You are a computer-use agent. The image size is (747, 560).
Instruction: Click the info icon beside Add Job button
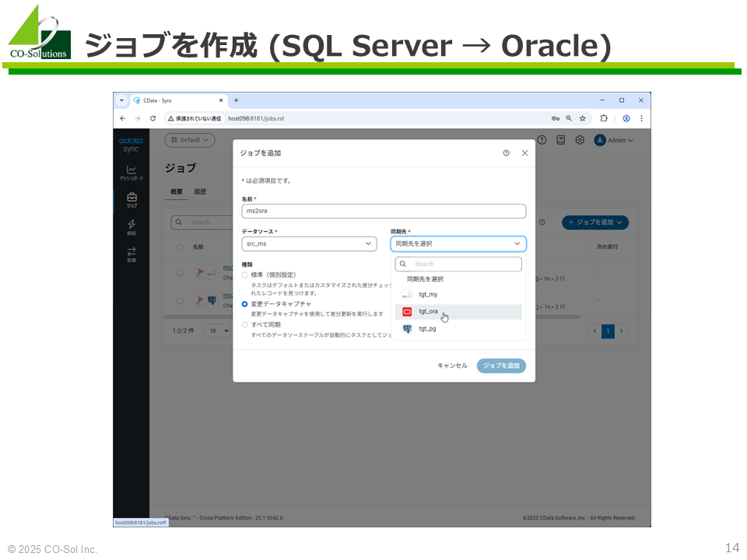542,222
